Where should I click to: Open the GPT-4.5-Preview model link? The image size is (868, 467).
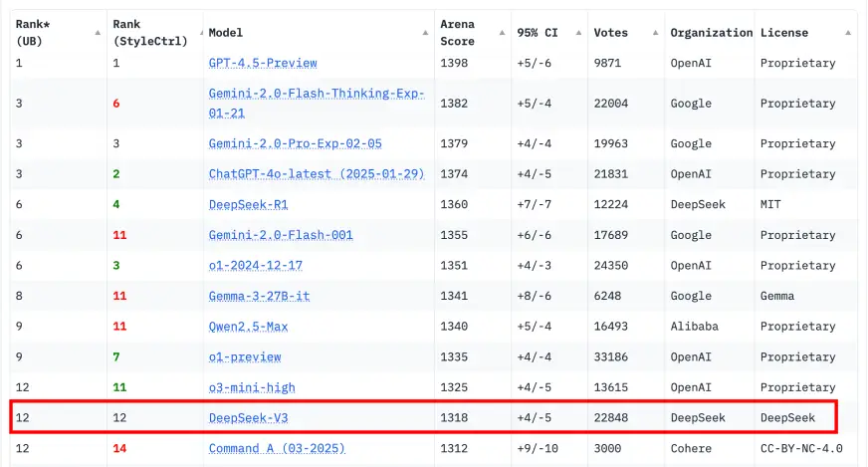coord(263,63)
